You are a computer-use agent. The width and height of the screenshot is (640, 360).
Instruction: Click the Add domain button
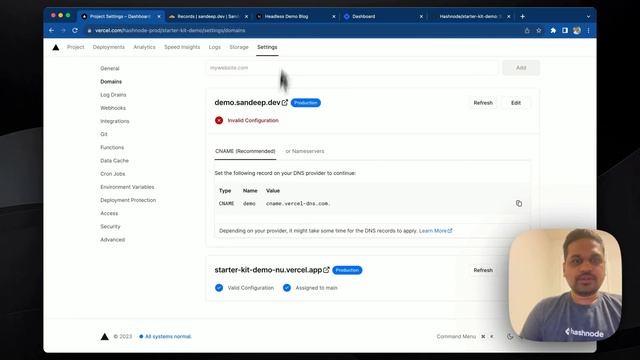pyautogui.click(x=521, y=68)
